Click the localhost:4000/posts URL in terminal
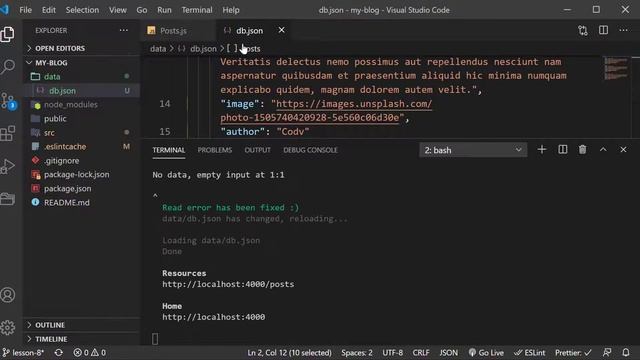This screenshot has width=640, height=360. click(x=228, y=284)
